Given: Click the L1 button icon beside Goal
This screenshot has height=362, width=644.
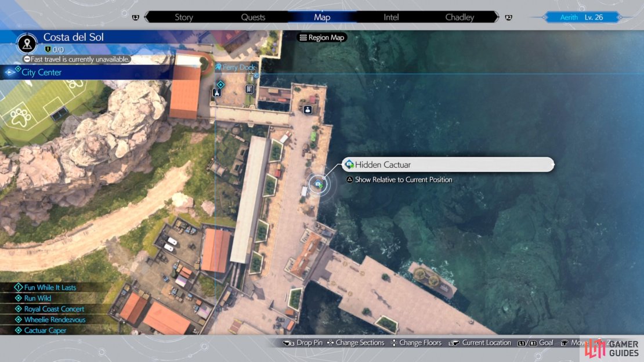Looking at the screenshot, I should (x=522, y=343).
